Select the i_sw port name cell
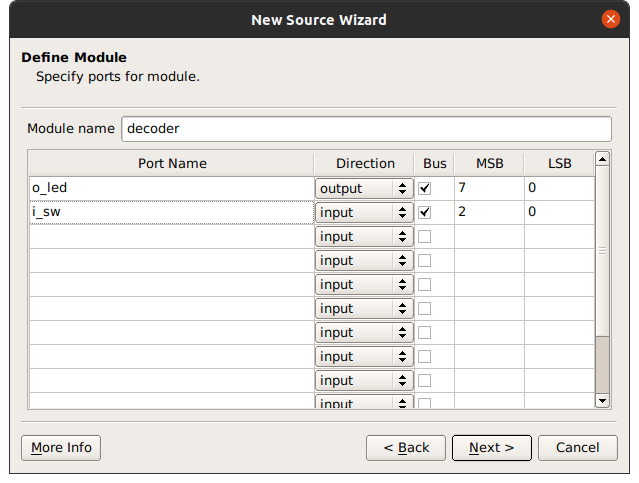The height and width of the screenshot is (483, 639). click(172, 212)
